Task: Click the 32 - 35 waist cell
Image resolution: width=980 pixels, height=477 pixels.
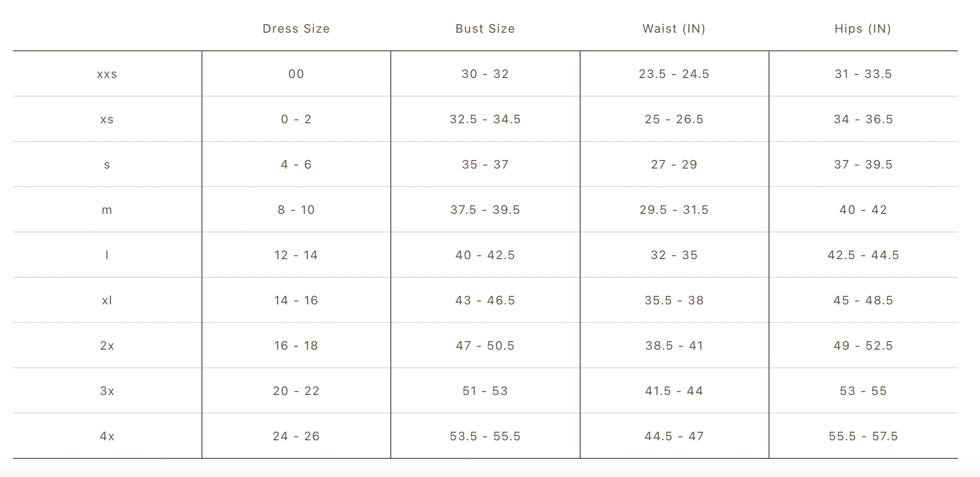Action: click(x=674, y=255)
